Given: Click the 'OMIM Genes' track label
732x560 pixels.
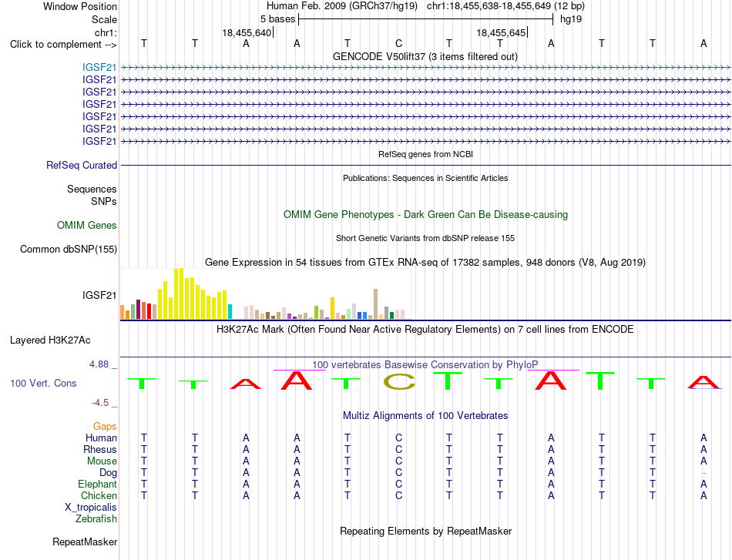Looking at the screenshot, I should (87, 226).
